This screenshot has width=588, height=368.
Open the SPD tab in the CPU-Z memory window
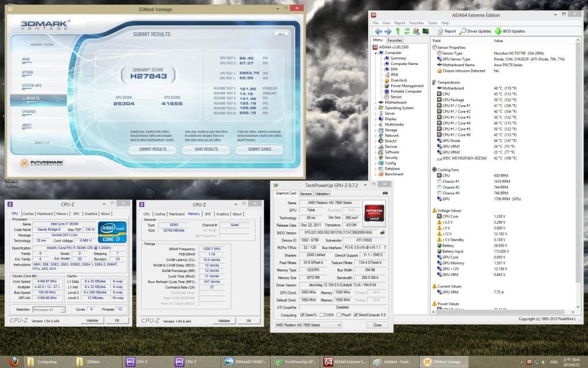[208, 214]
